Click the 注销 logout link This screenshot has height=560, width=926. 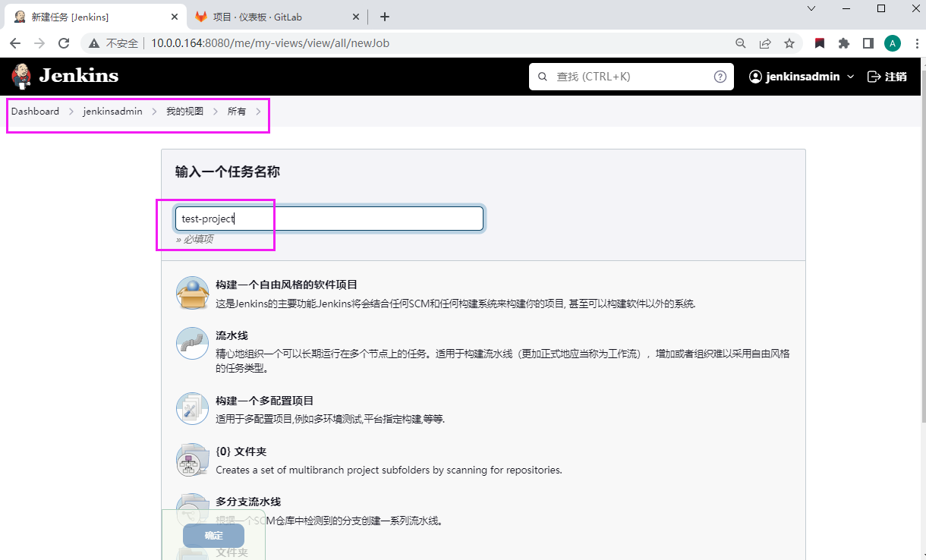pos(887,77)
